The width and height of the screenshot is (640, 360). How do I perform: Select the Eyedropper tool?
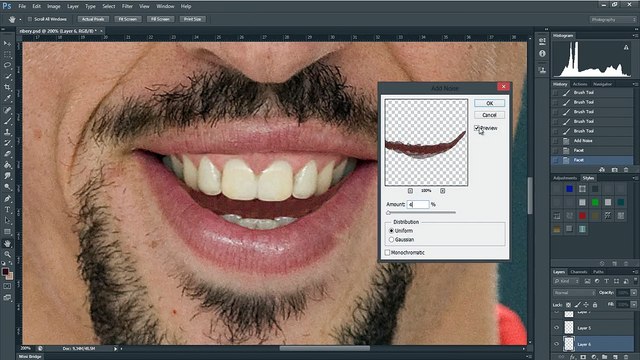[x=7, y=98]
